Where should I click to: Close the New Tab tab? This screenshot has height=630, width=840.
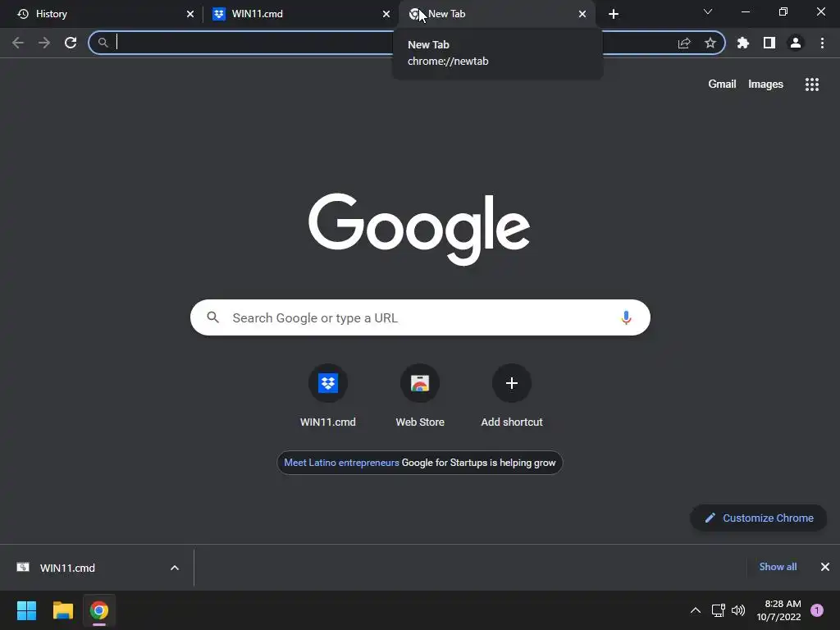point(582,14)
